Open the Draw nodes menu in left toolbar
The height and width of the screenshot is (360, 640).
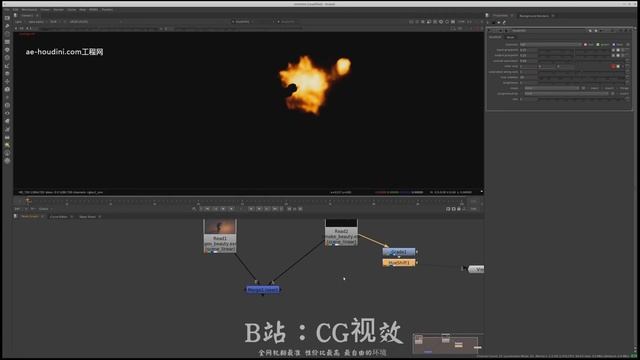coord(7,26)
